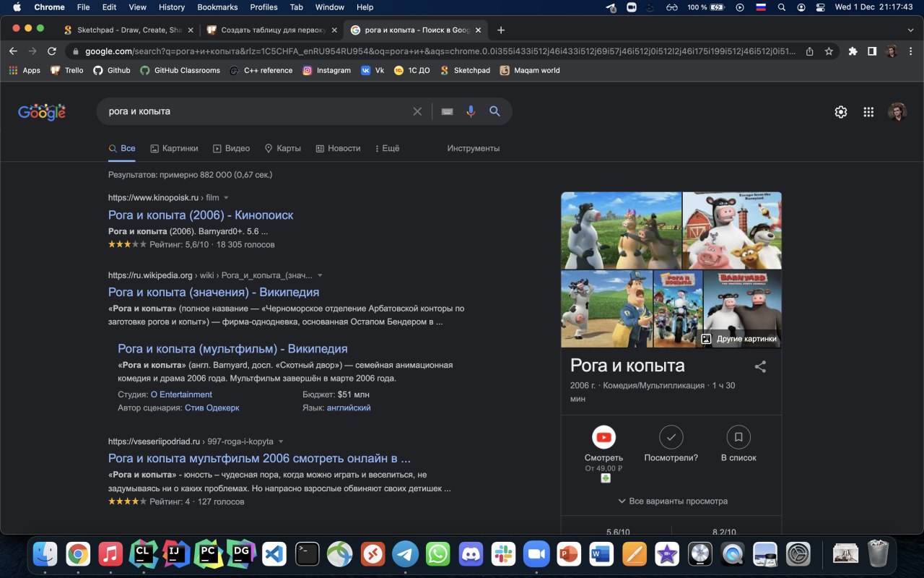Open the Instagram bookmark
Viewport: 924px width, 578px height.
click(326, 70)
